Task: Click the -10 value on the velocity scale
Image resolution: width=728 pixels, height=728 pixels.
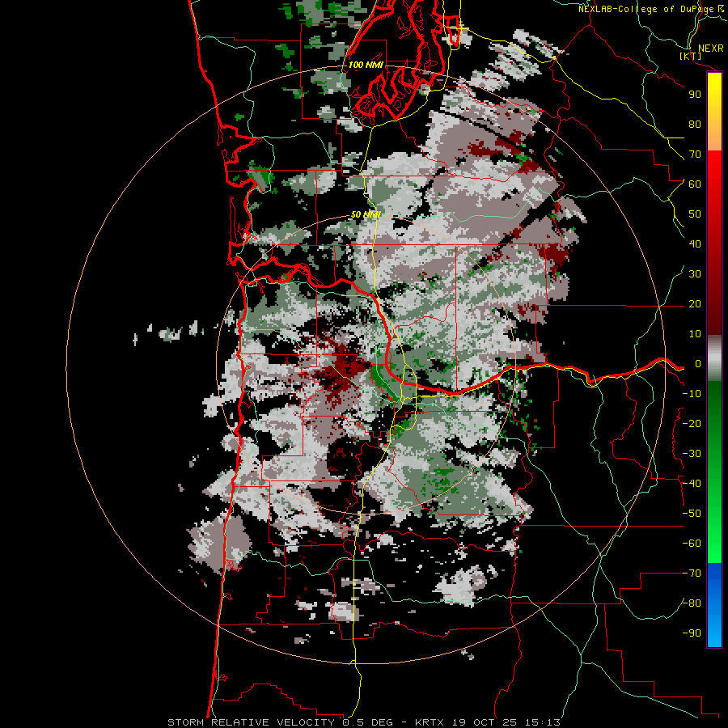Action: point(692,394)
